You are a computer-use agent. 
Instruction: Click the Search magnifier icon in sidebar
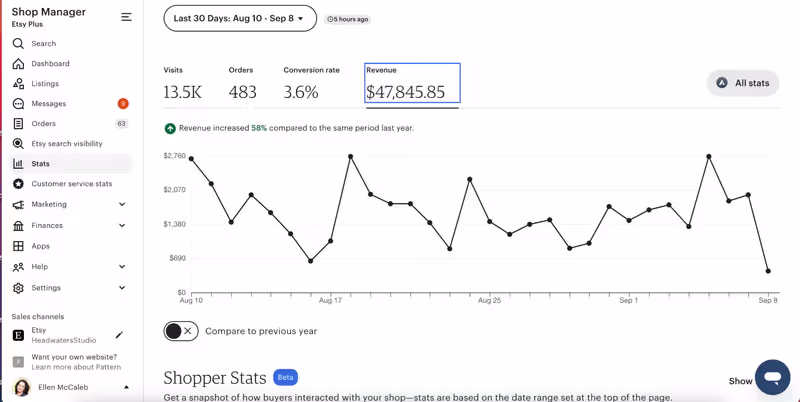pos(18,44)
